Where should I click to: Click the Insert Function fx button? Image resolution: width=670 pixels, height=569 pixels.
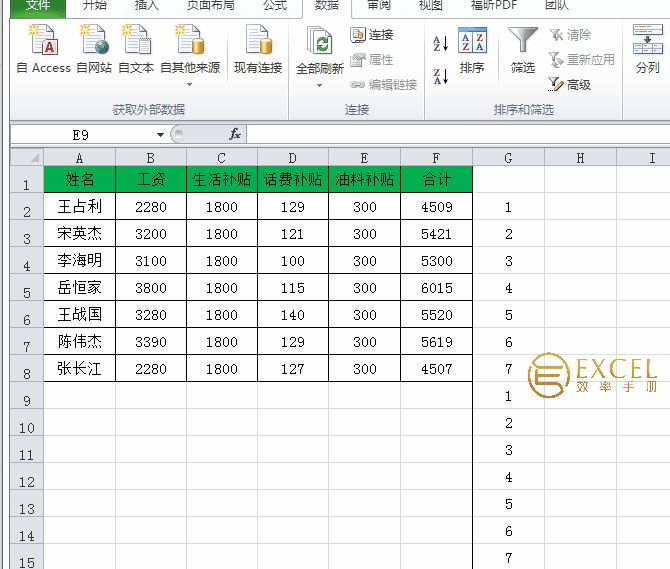tap(235, 134)
